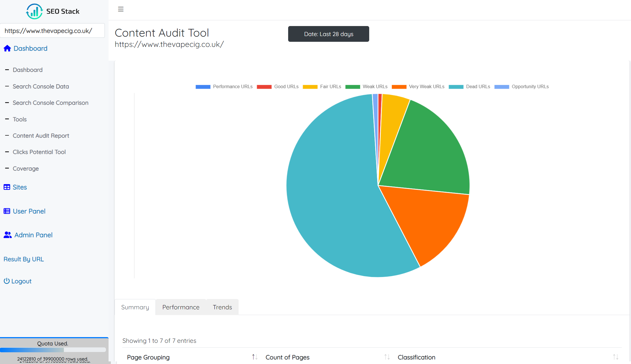Click the Admin Panel users icon

coord(7,235)
